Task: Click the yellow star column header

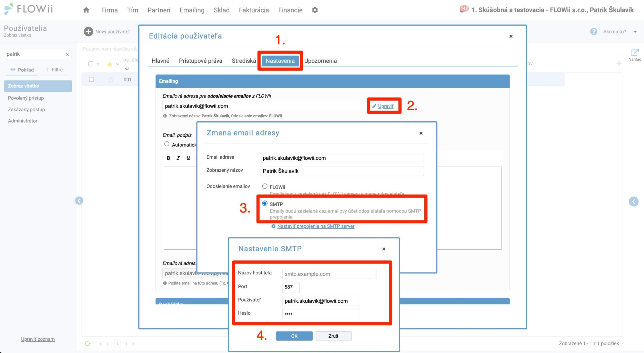Action: tap(109, 64)
